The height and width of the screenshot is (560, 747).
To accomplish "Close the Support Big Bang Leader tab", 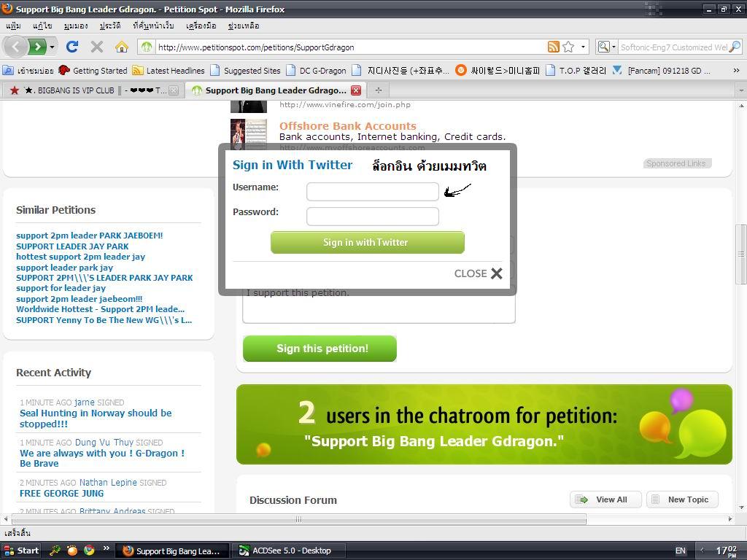I will 356,90.
